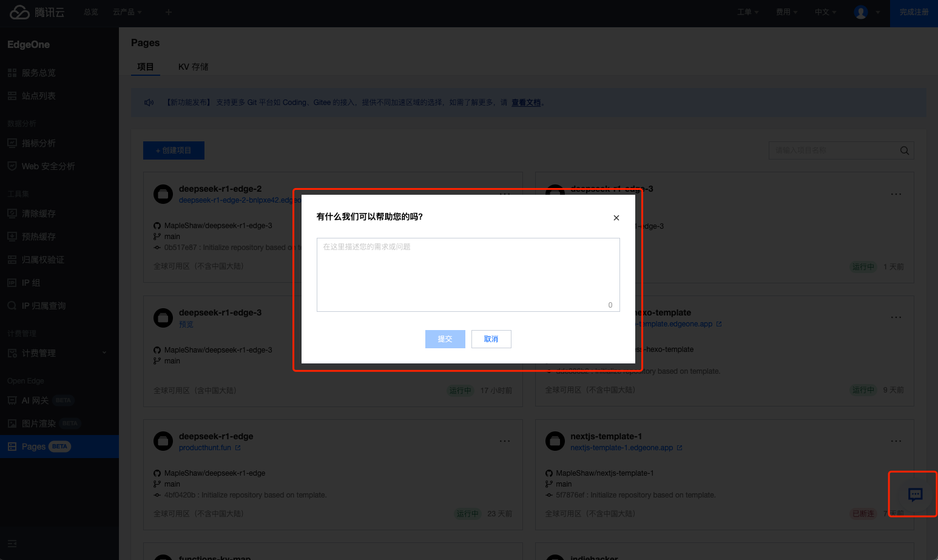Collapse the sidebar using bottom-left icon

tap(12, 544)
